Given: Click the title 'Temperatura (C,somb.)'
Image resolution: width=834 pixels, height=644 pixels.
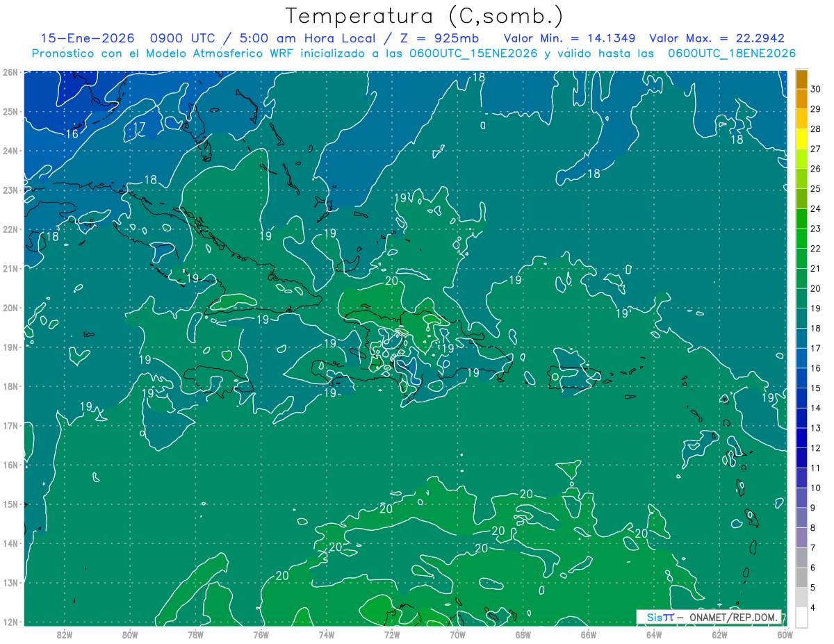Looking at the screenshot, I should [x=425, y=16].
